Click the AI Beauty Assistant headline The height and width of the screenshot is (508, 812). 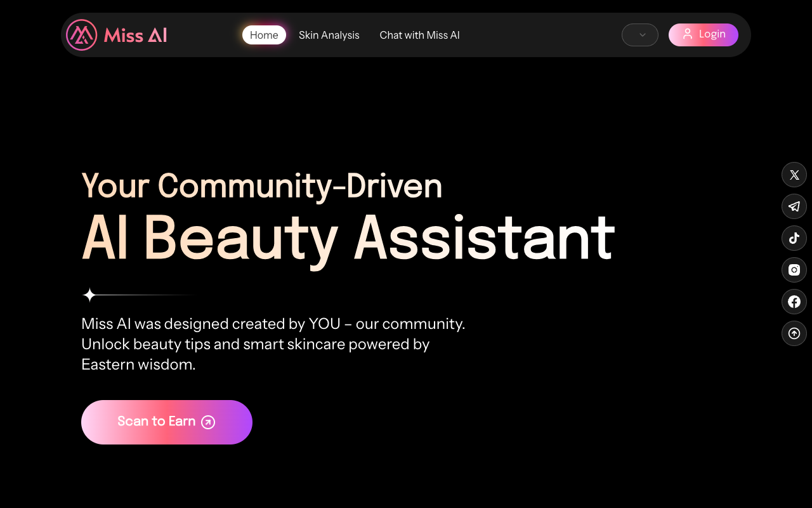348,238
